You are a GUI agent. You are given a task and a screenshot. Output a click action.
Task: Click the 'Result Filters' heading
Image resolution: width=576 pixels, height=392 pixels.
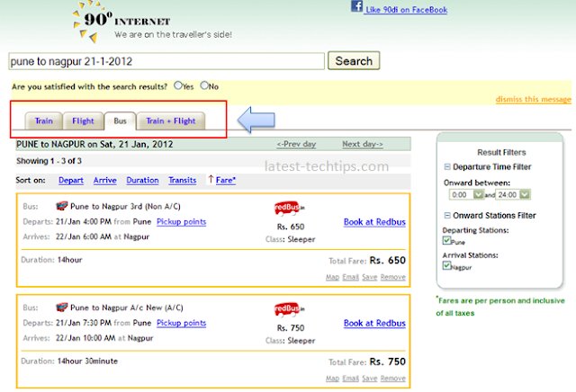501,152
